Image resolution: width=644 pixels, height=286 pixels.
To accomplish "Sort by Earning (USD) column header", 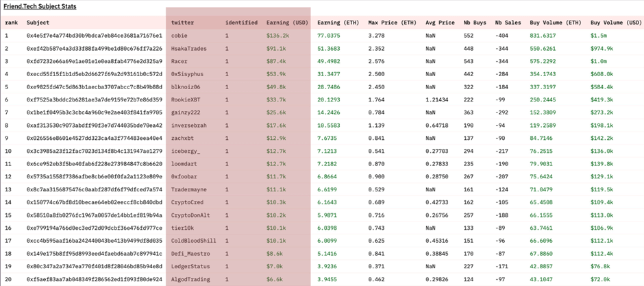I will [x=286, y=23].
